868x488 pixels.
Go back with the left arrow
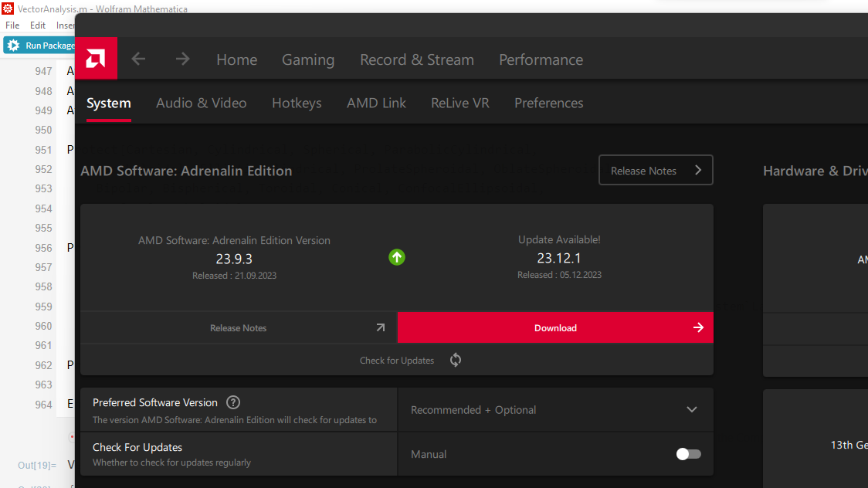pos(138,59)
